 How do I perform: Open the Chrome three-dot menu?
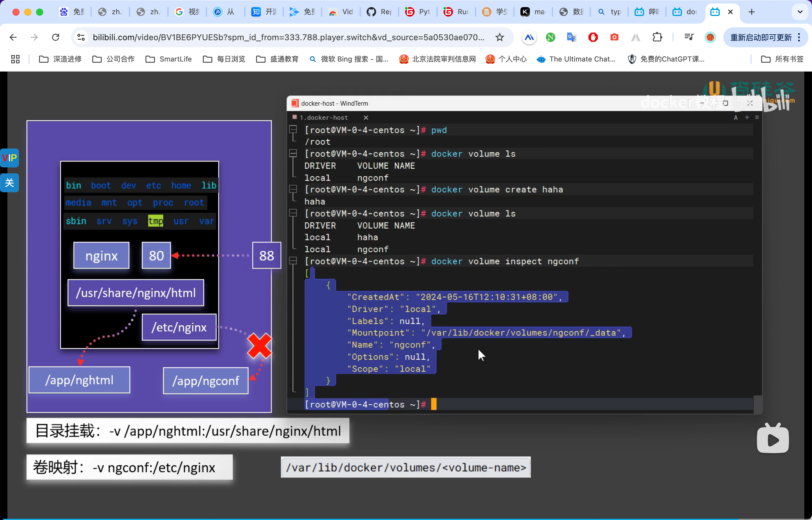coord(799,37)
